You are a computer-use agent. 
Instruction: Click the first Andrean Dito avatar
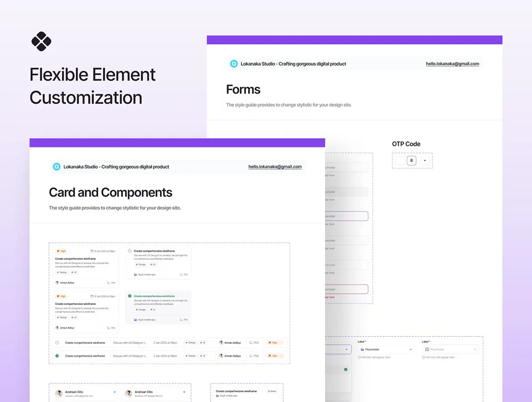coord(59,393)
